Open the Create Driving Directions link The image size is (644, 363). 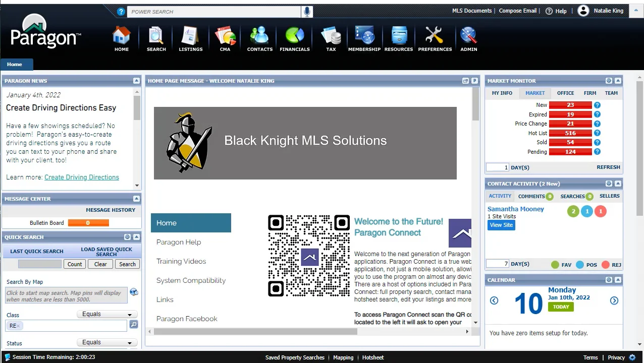click(82, 177)
